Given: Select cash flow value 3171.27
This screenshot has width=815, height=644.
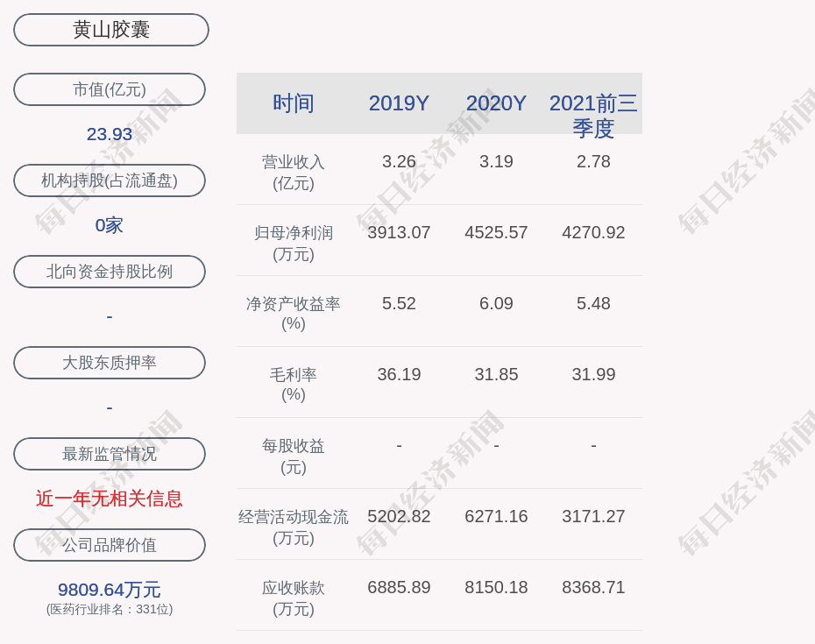Looking at the screenshot, I should 593,516.
